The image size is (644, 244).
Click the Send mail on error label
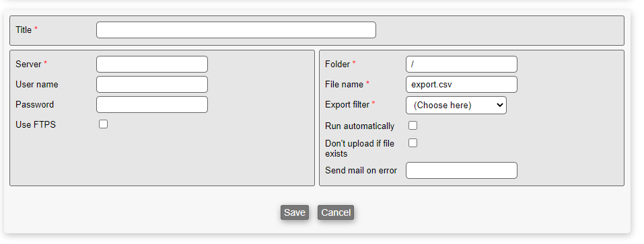coord(361,170)
